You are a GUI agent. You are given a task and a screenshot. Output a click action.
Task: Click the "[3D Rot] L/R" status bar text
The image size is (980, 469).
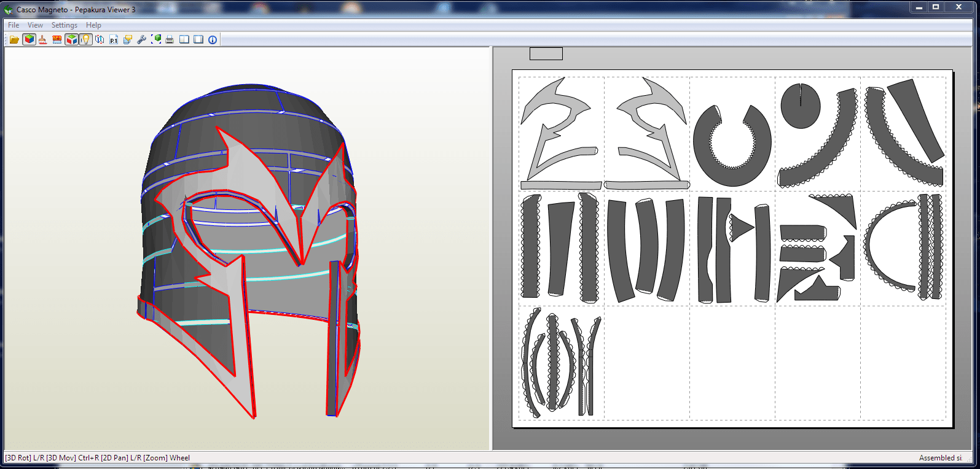coord(25,458)
